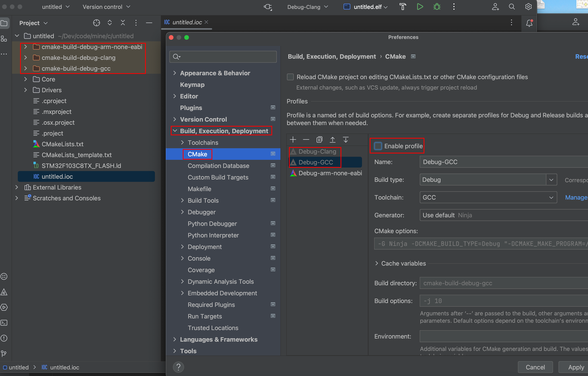
Task: Click the Cancel button
Action: (535, 367)
